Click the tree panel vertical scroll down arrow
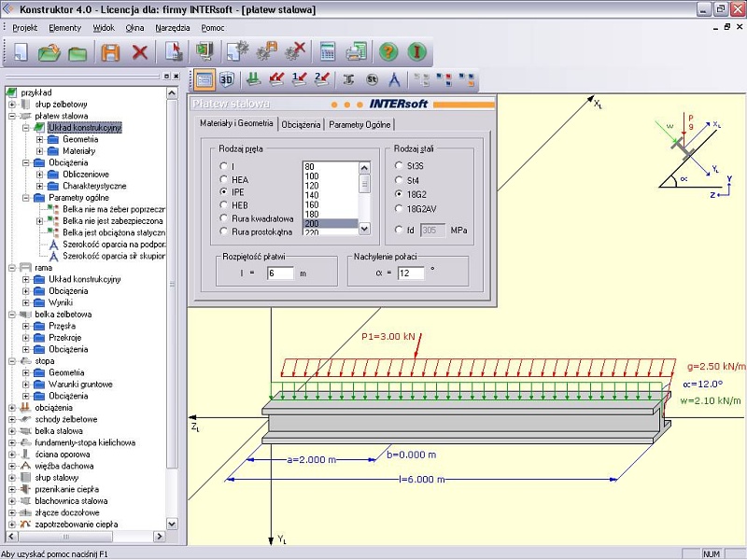This screenshot has height=560, width=747. (172, 524)
